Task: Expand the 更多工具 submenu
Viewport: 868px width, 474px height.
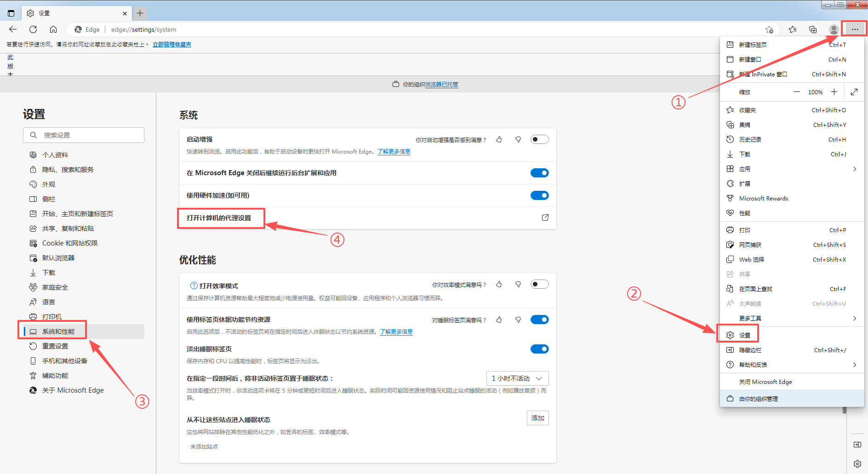Action: pos(791,318)
